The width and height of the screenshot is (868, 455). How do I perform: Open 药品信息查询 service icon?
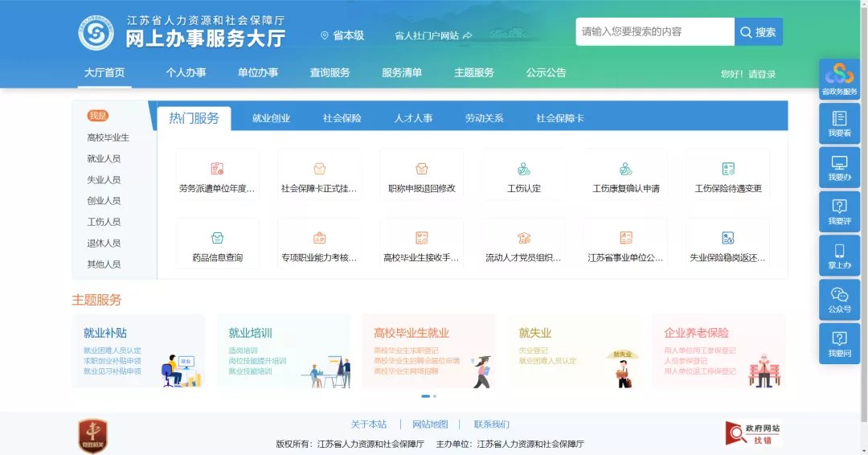coord(217,238)
